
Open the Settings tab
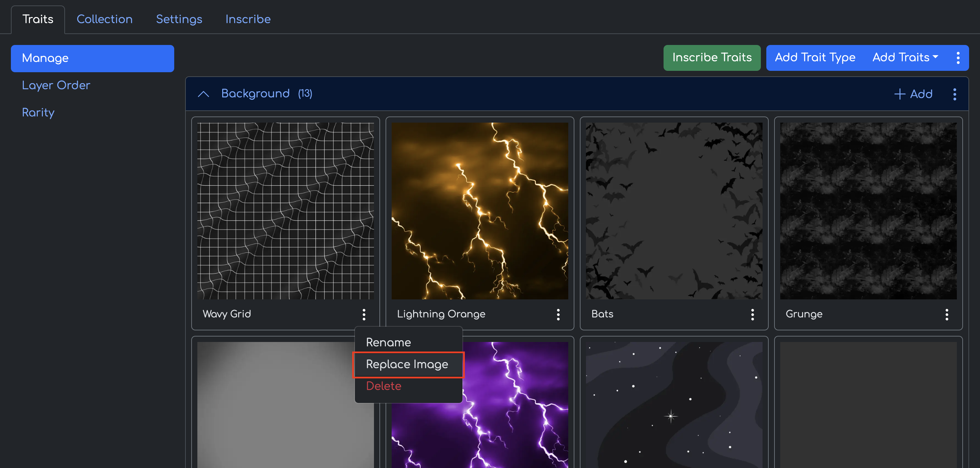(x=179, y=19)
